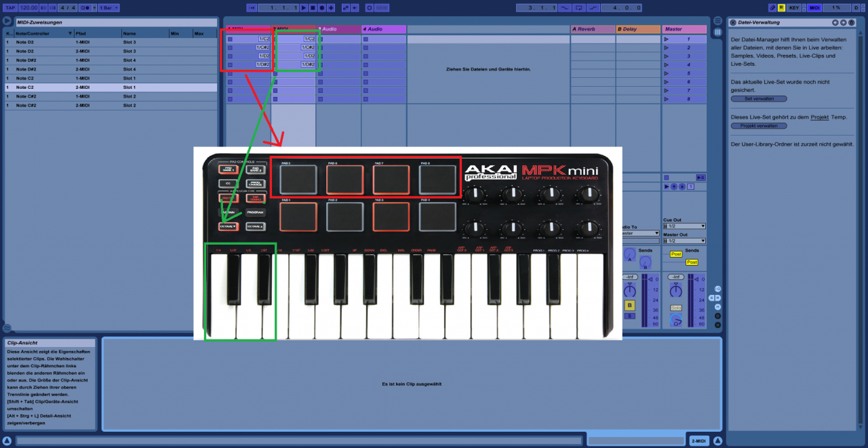Toggle the Overdub plus button
The width and height of the screenshot is (868, 448).
coord(331,7)
